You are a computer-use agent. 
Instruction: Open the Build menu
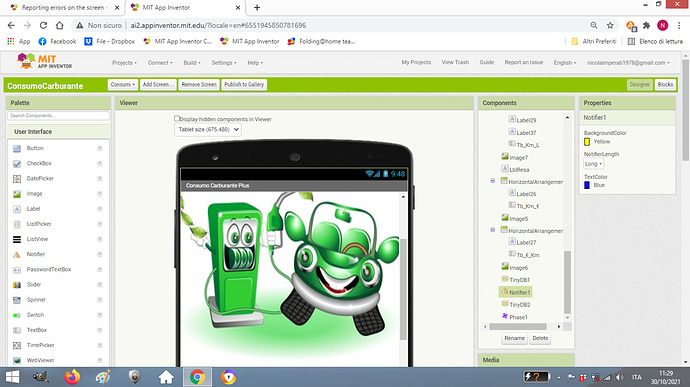(x=192, y=63)
